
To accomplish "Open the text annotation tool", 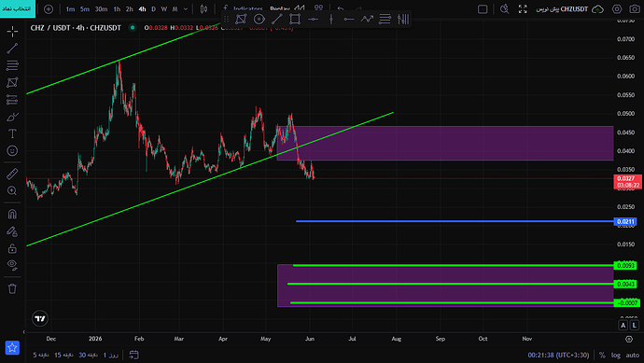I will tap(12, 133).
